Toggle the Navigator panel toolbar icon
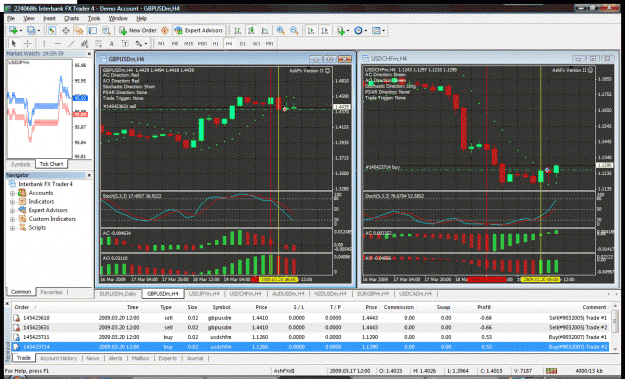Viewport: 625px width, 379px height. click(79, 30)
